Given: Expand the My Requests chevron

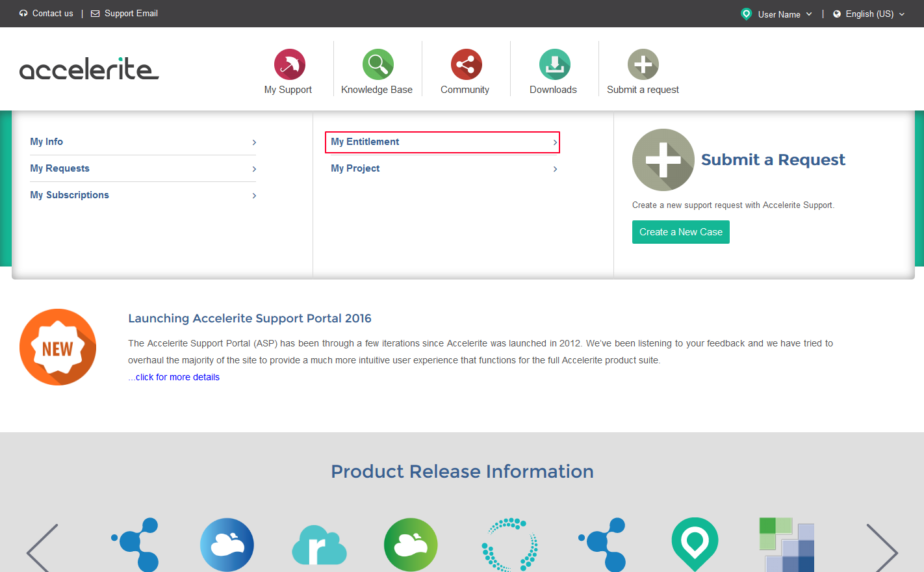Looking at the screenshot, I should [254, 169].
